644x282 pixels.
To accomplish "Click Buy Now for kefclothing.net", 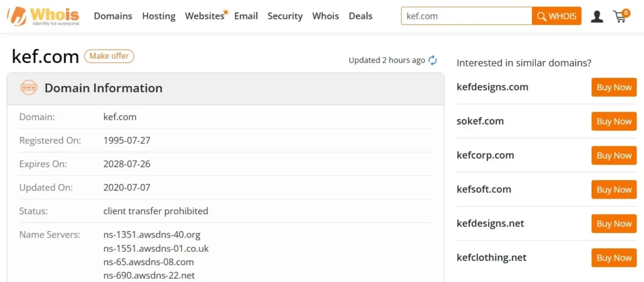I will (x=614, y=258).
